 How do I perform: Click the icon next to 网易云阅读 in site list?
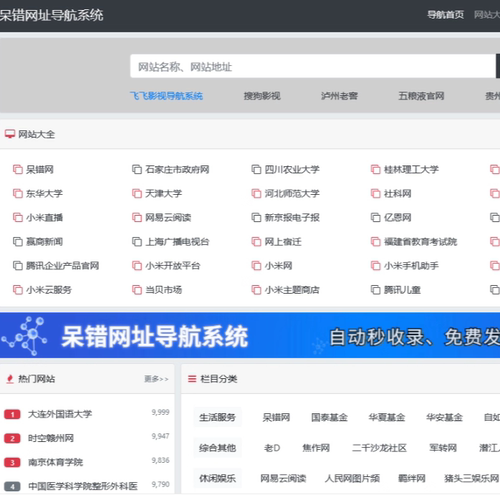coord(137,217)
